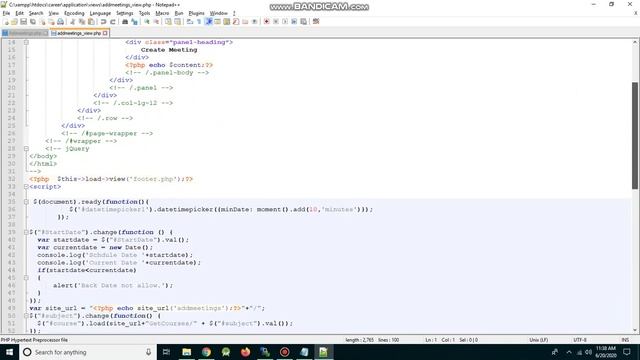This screenshot has height=360, width=640.
Task: Toggle word wrap in toolbar
Action: coord(190,21)
